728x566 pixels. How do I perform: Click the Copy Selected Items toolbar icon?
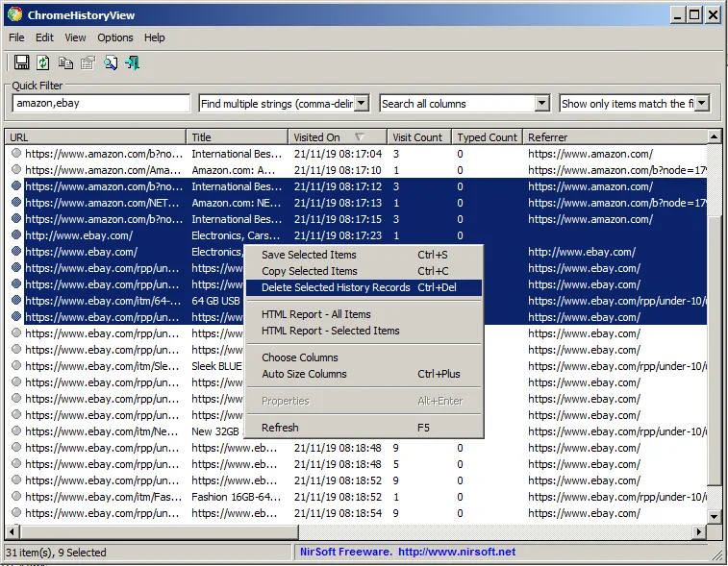pyautogui.click(x=65, y=62)
